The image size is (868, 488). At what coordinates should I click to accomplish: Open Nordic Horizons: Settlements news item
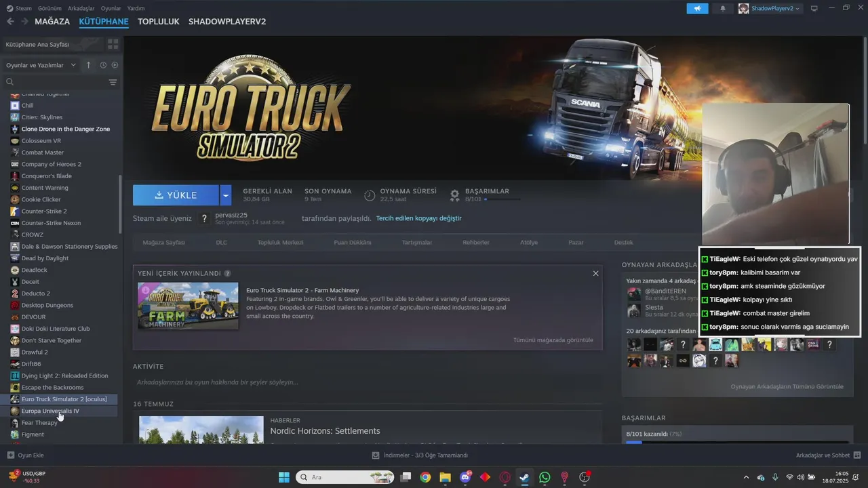click(325, 431)
